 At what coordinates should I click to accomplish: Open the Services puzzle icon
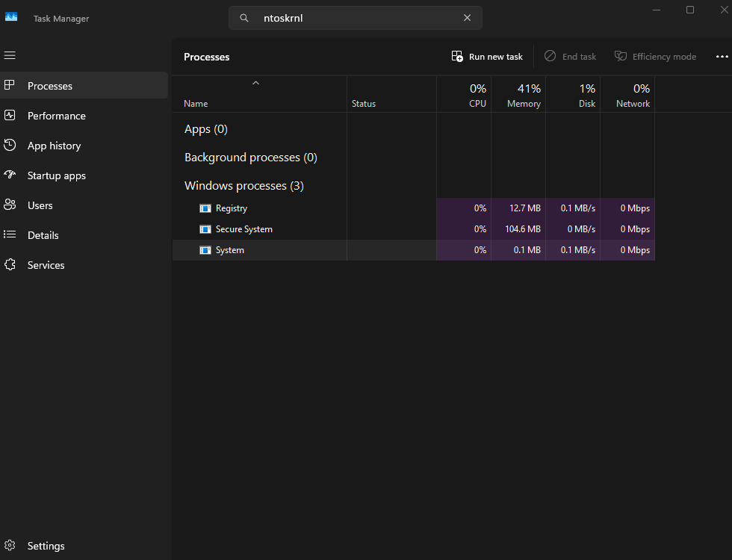(10, 265)
